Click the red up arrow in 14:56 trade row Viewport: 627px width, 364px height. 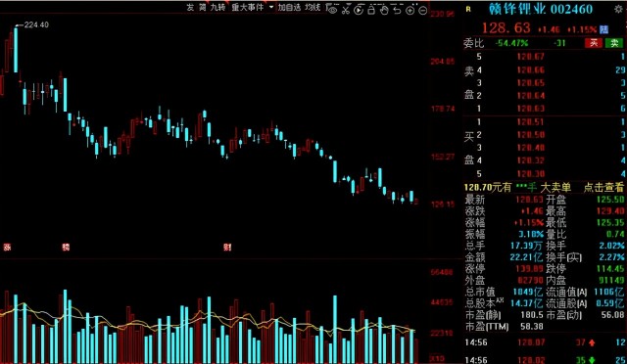(592, 342)
